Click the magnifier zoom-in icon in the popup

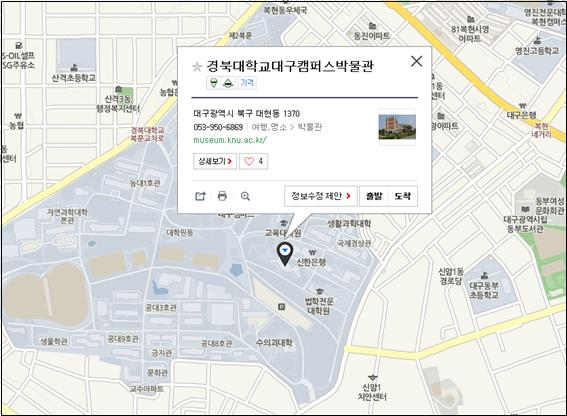245,196
